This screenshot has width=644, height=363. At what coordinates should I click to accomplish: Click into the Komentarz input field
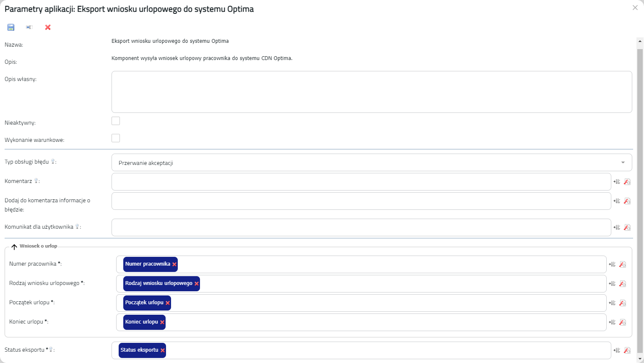(x=361, y=182)
